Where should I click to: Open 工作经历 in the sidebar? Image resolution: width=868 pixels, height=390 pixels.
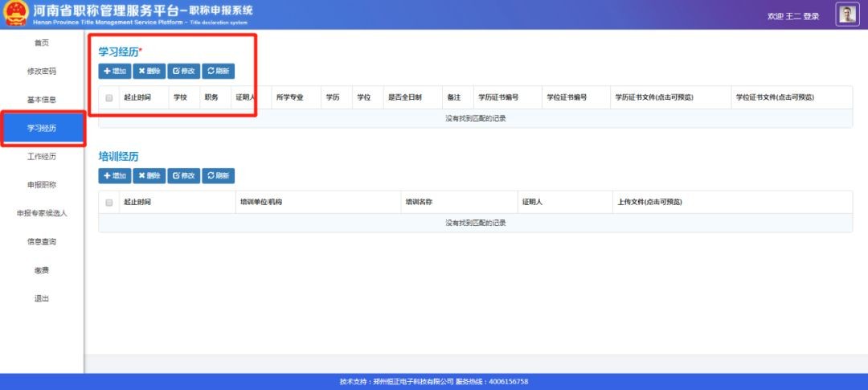pyautogui.click(x=42, y=157)
